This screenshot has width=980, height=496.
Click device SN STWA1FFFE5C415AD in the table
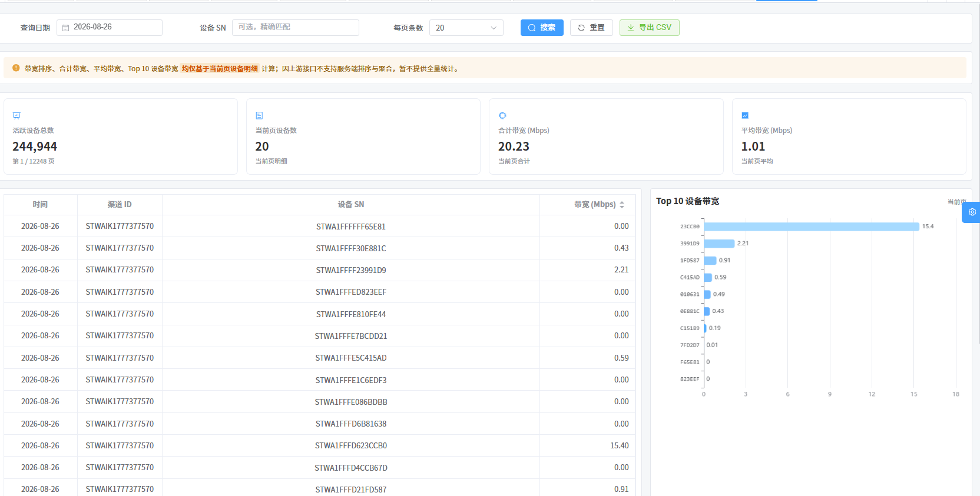[x=351, y=358]
